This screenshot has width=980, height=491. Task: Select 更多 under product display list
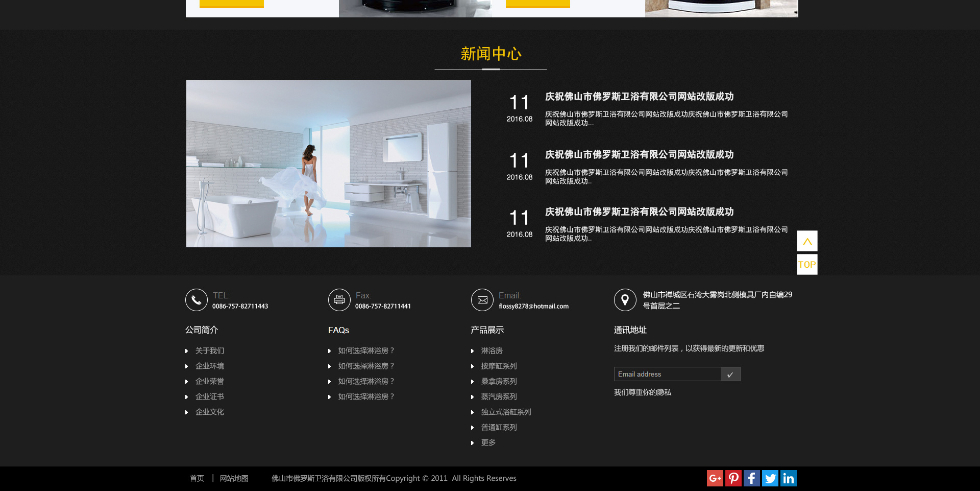488,443
